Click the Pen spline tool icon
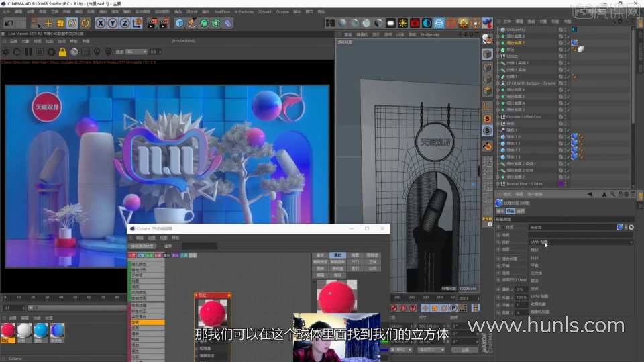 pyautogui.click(x=192, y=24)
